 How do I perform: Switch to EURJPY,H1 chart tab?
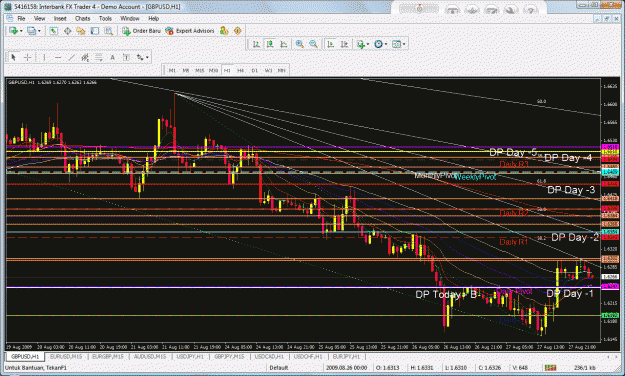[x=346, y=356]
